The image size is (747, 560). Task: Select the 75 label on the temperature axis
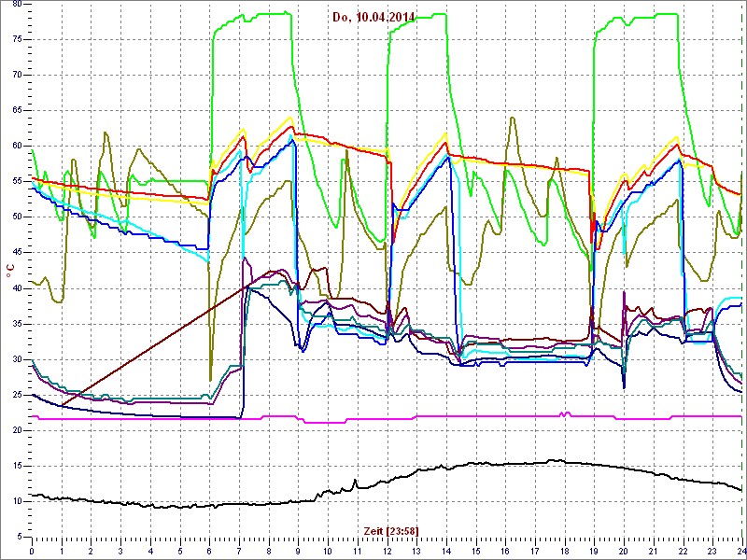pos(17,39)
